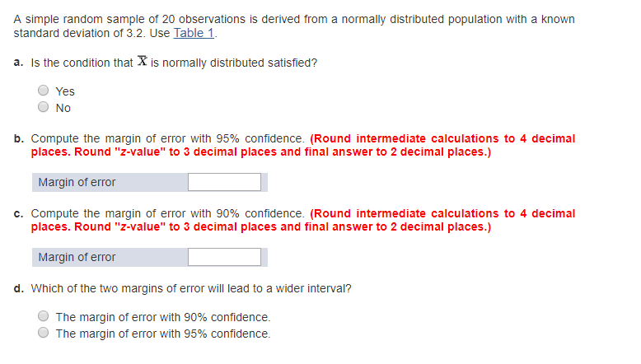Click the X-bar symbol in question a
The height and width of the screenshot is (364, 641).
(142, 63)
